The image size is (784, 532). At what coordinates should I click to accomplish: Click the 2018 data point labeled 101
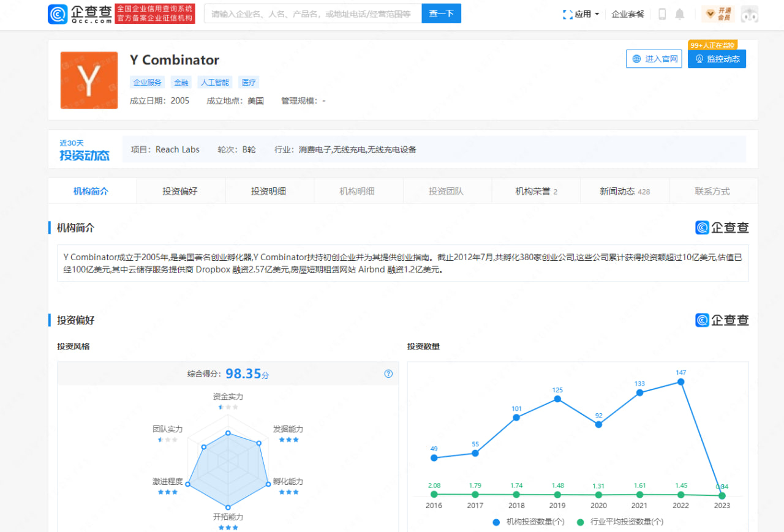516,418
